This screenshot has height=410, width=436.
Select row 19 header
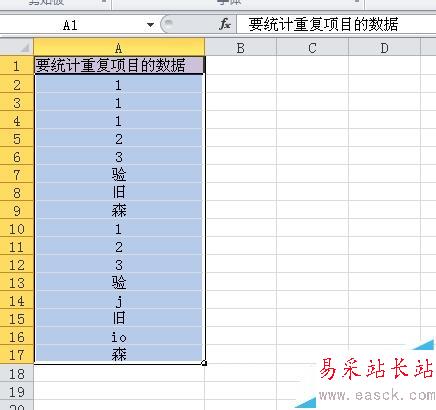click(x=17, y=391)
